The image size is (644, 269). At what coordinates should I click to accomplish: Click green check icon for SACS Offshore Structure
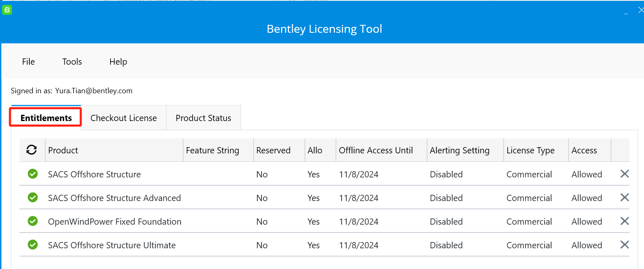tap(33, 174)
